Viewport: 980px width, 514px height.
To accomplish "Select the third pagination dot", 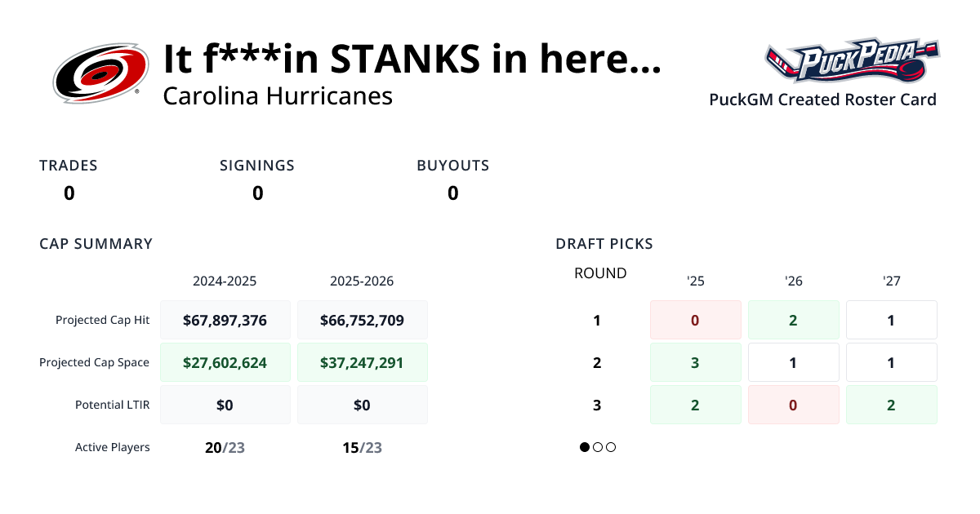I will 612,447.
